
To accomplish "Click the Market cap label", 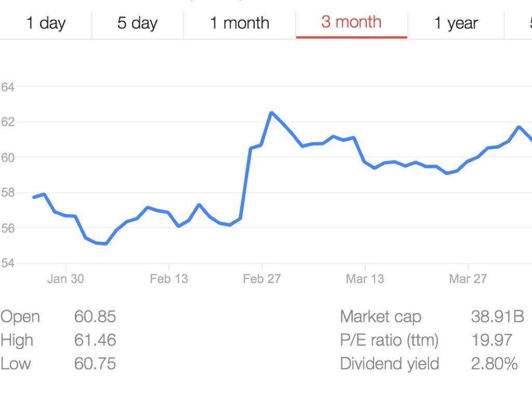I will (380, 316).
